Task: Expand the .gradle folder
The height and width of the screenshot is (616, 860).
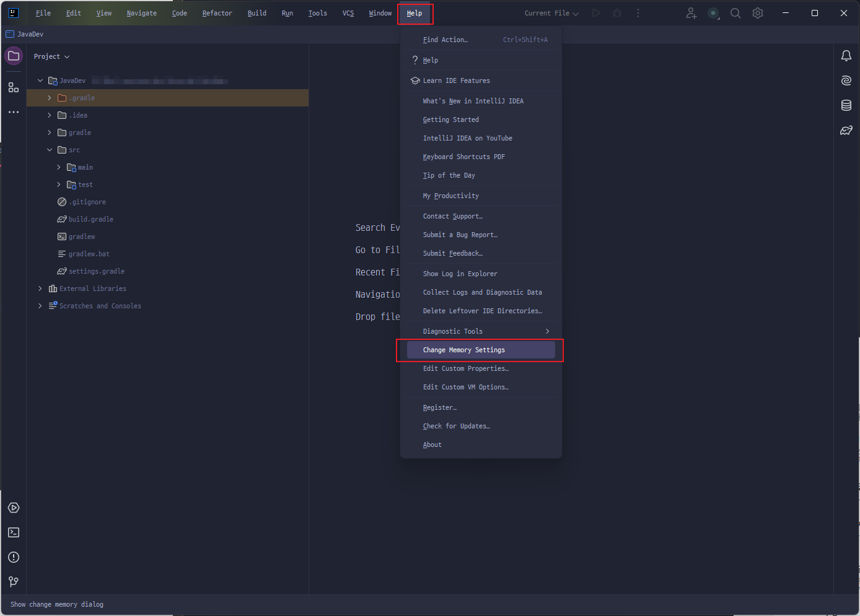Action: tap(50, 98)
